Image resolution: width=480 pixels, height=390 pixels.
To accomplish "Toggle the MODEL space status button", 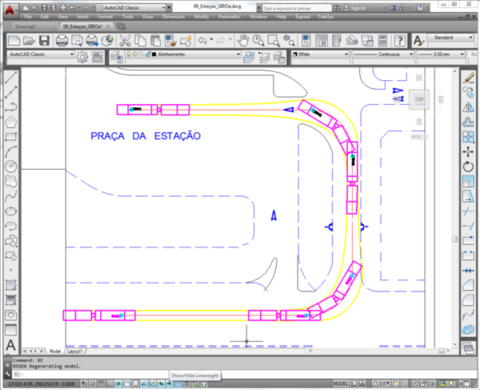I will pyautogui.click(x=340, y=384).
